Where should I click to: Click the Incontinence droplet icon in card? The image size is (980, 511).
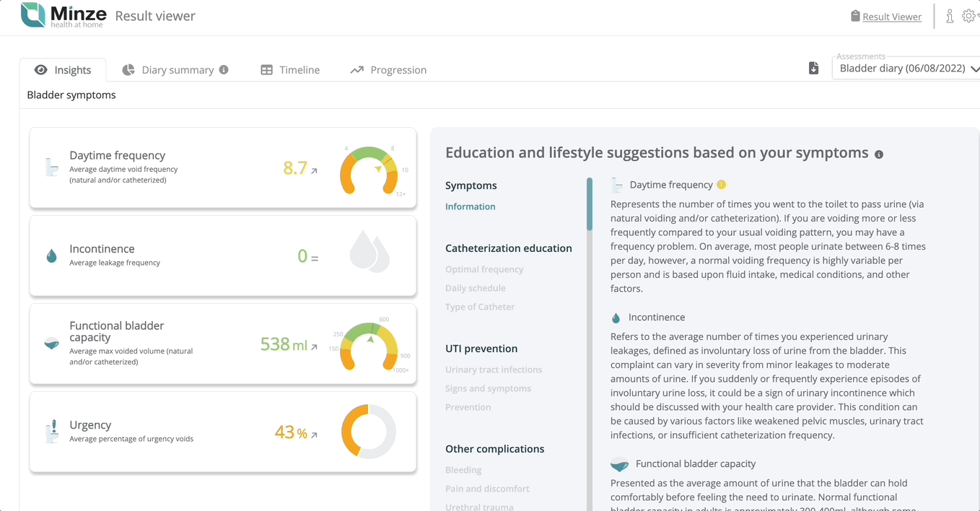[x=51, y=256]
